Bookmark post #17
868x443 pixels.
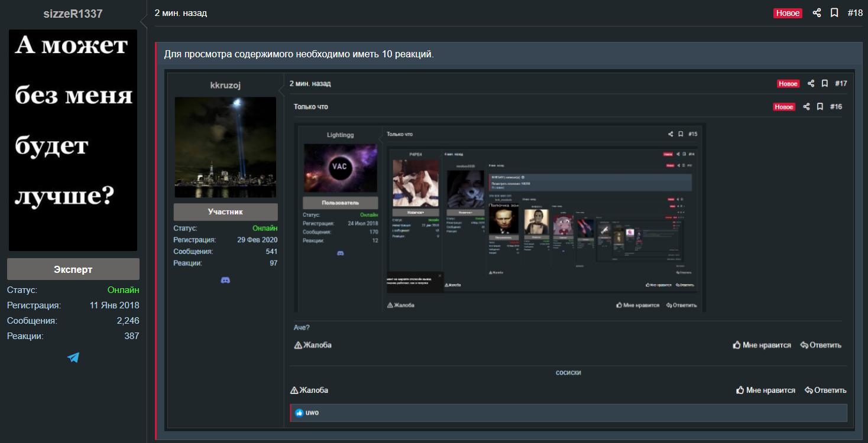(825, 84)
